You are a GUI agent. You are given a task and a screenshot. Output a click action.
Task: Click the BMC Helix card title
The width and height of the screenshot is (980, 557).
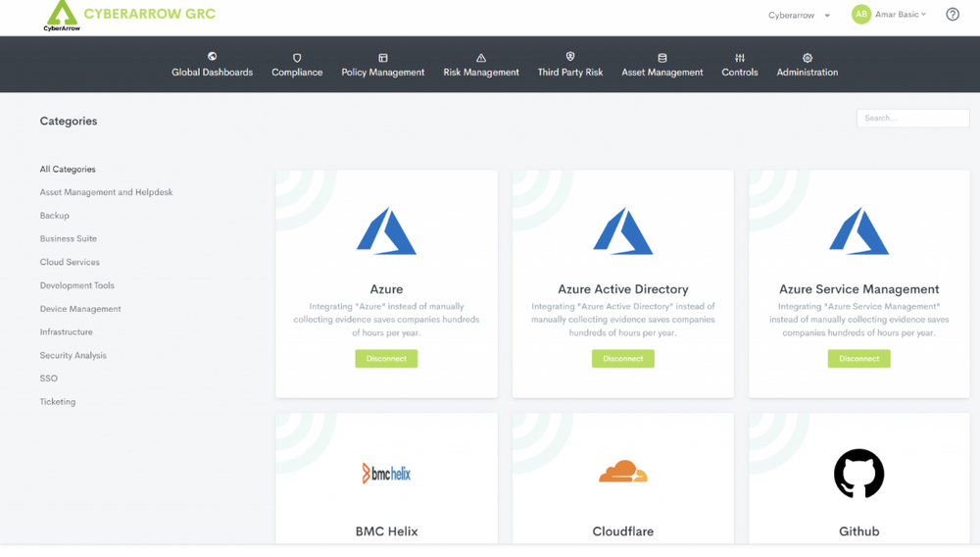tap(386, 532)
